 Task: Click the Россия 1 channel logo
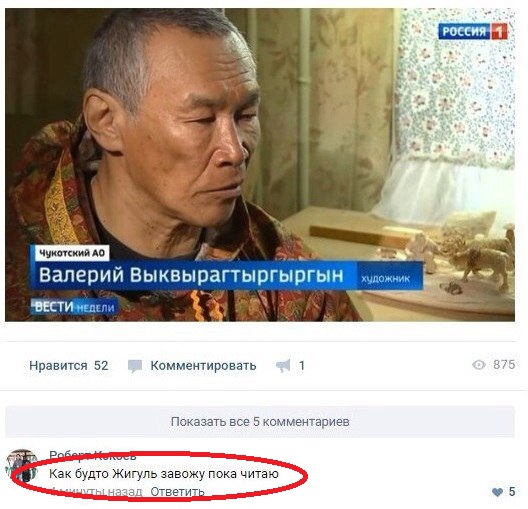point(472,31)
